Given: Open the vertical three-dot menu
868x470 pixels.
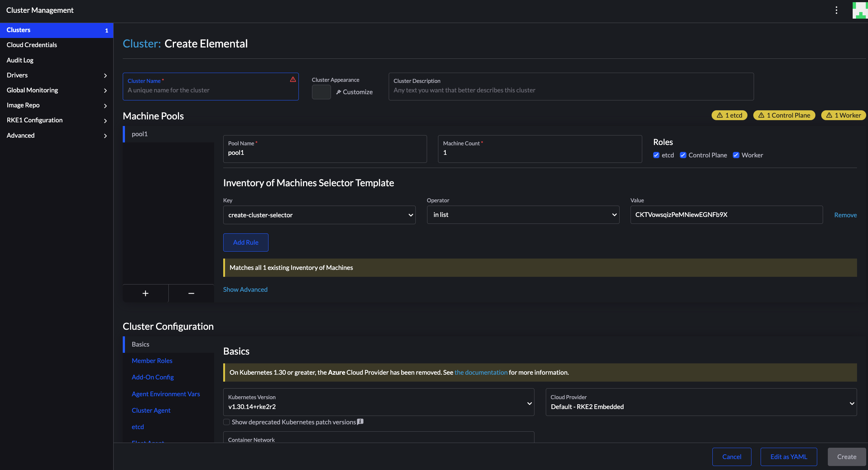Looking at the screenshot, I should tap(836, 10).
